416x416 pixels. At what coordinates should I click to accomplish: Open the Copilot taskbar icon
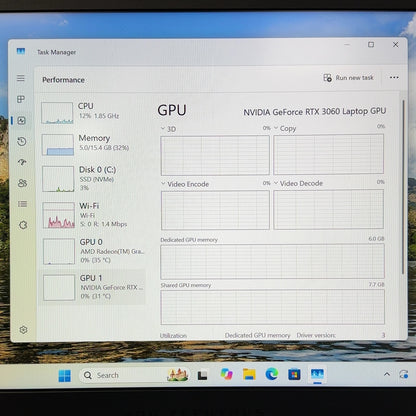coord(227,374)
